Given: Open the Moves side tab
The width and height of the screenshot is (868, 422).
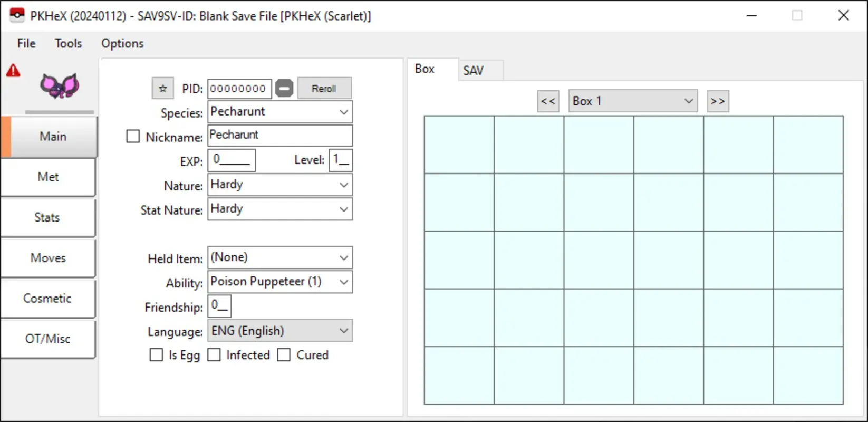Looking at the screenshot, I should [48, 258].
